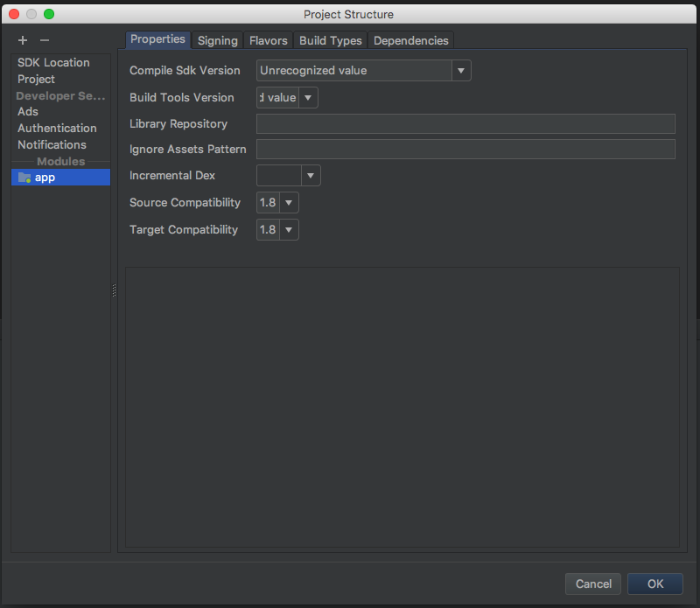Viewport: 700px width, 608px height.
Task: Select Authentication in sidebar
Action: point(57,128)
